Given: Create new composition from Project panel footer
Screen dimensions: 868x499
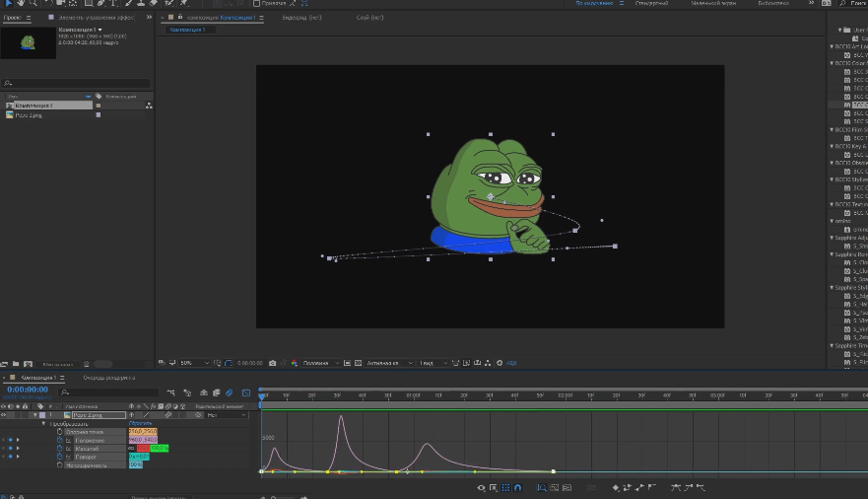Looking at the screenshot, I should click(x=29, y=364).
